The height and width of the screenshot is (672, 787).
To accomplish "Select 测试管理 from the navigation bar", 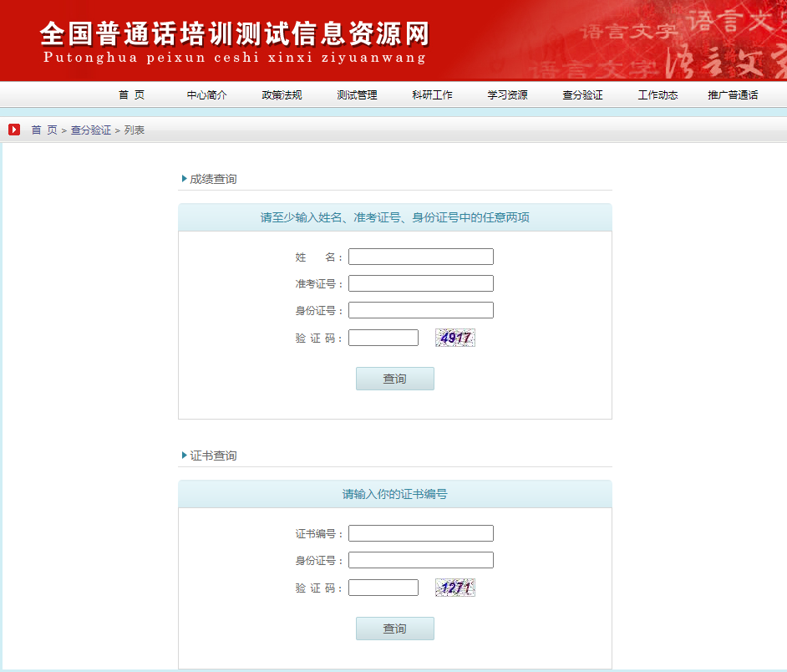I will [357, 95].
